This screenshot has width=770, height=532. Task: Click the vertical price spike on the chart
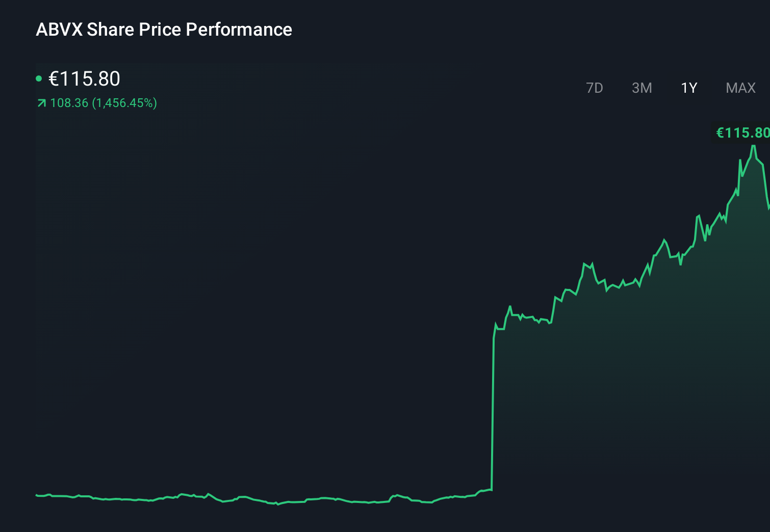[x=493, y=408]
